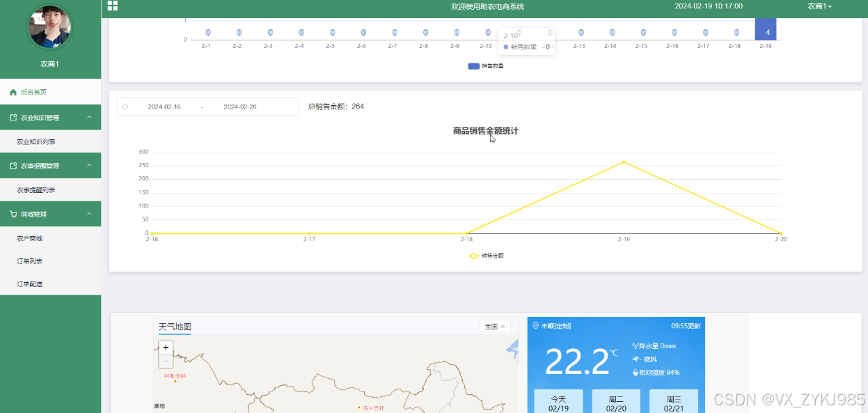The height and width of the screenshot is (413, 868).
Task: Click the humidity droplet icon beside 相对湿度
Action: pyautogui.click(x=635, y=372)
